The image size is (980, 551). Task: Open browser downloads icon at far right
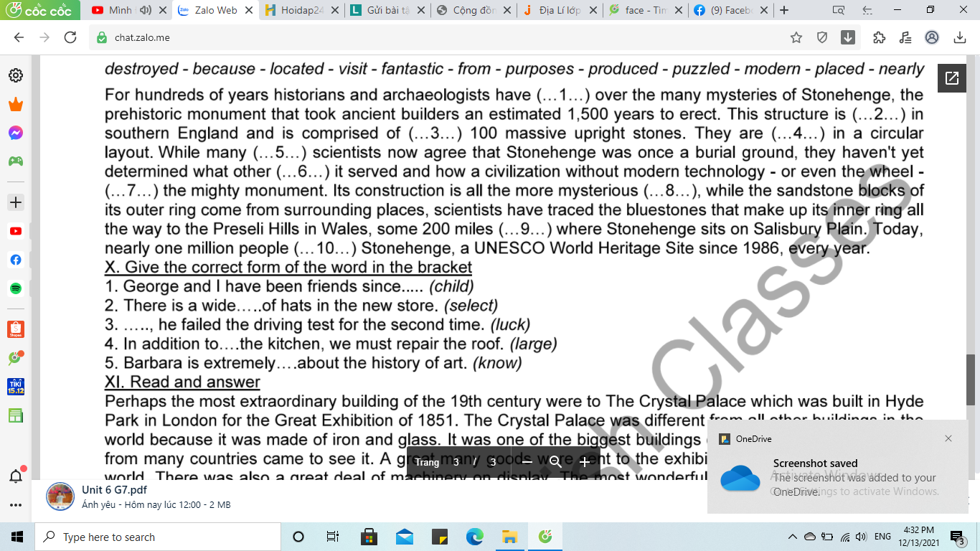(x=960, y=37)
